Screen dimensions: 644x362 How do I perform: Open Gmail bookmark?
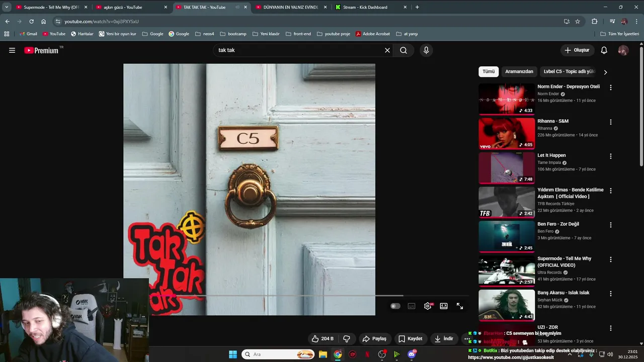[28, 34]
